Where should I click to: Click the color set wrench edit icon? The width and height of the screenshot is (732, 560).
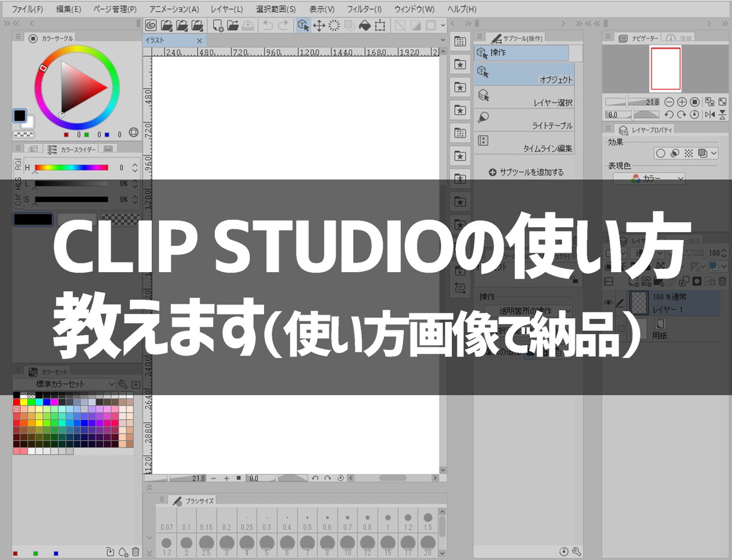click(x=122, y=384)
